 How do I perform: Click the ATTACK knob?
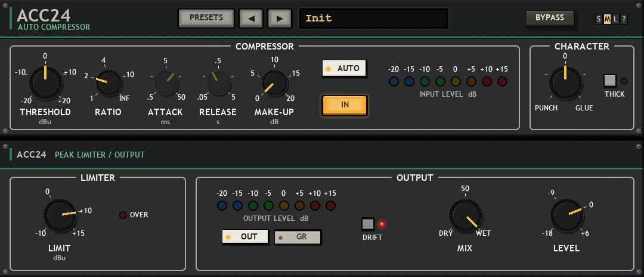[166, 84]
